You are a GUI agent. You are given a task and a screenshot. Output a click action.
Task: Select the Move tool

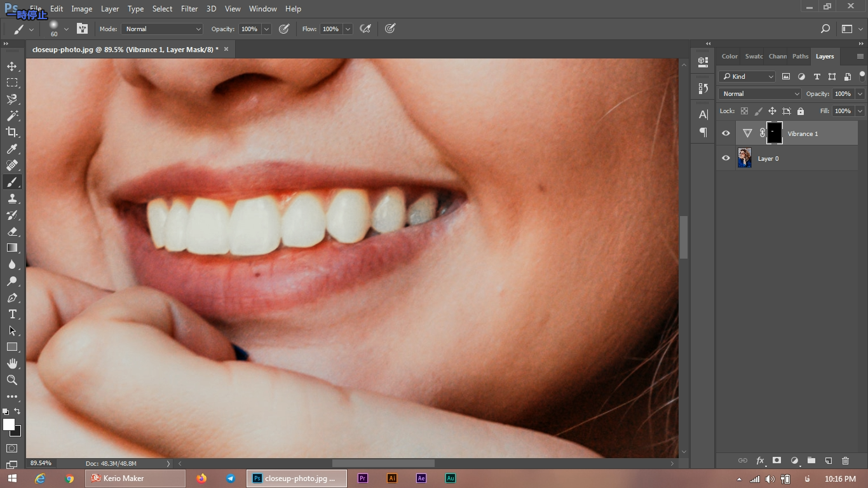(12, 67)
